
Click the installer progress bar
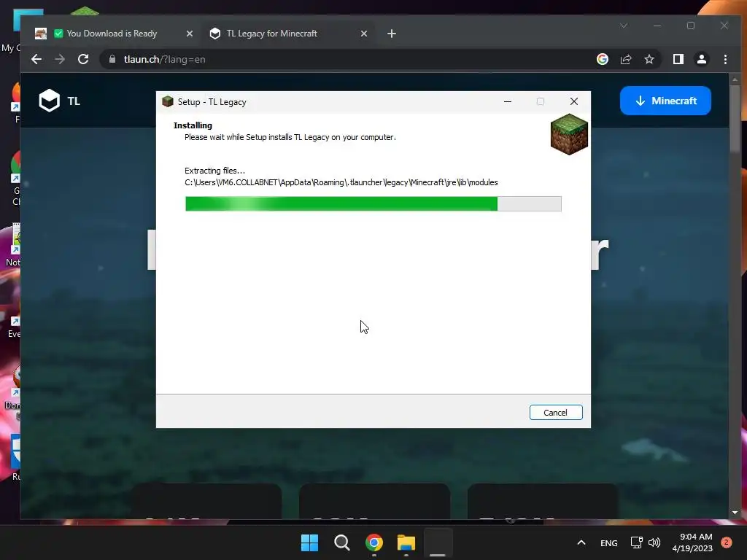click(373, 204)
